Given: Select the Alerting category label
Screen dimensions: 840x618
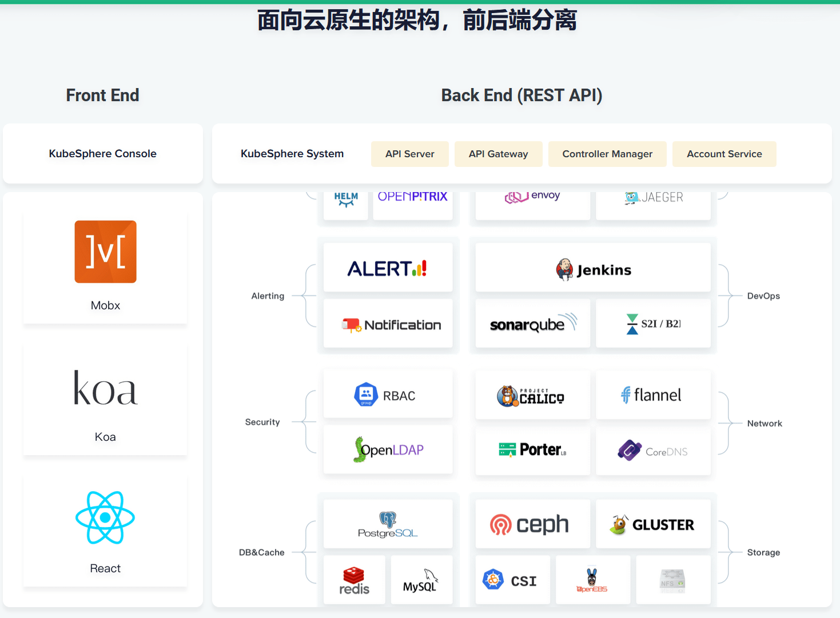Looking at the screenshot, I should (x=268, y=296).
